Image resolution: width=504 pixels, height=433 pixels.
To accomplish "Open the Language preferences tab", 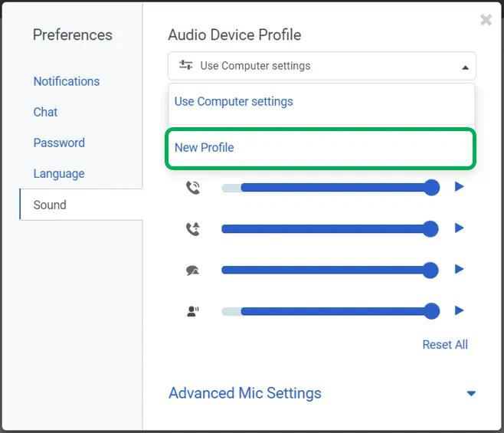I will pyautogui.click(x=59, y=174).
